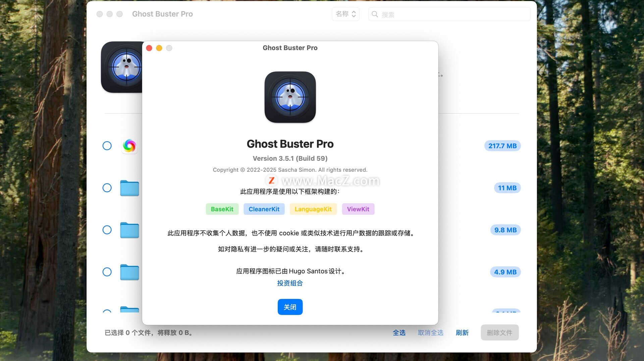Click the CleanerKit framework tag
This screenshot has height=361, width=644.
[264, 209]
